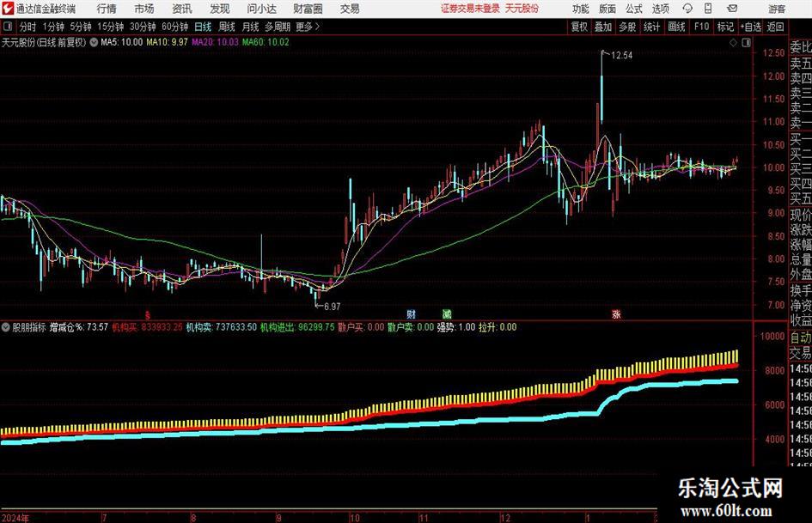Switch to 15分钟 period

(x=110, y=27)
